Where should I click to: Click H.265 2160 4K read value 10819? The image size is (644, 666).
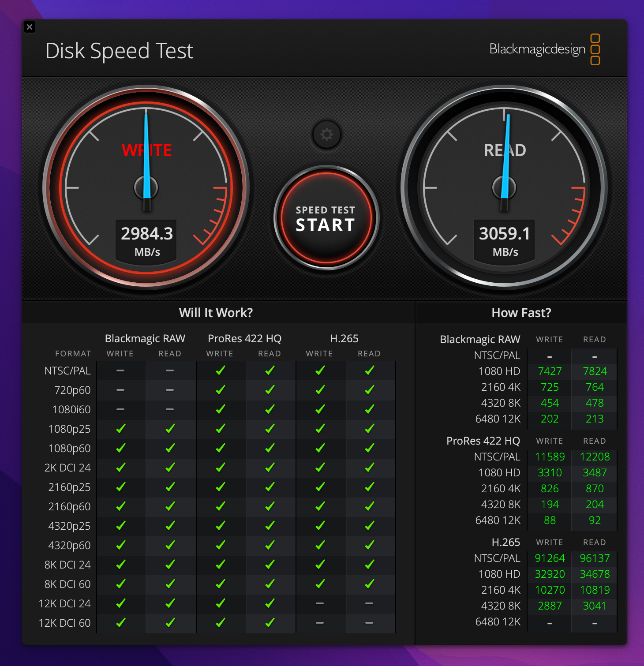point(595,590)
